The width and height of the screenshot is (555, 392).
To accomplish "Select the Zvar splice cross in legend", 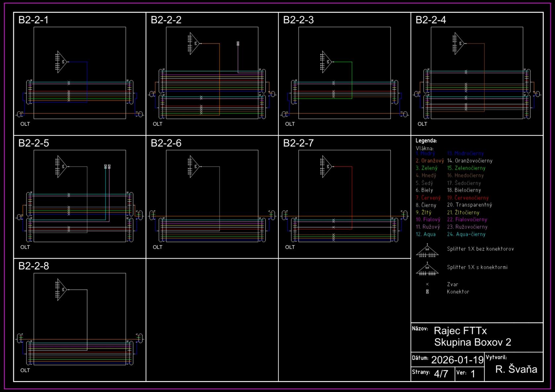I will [427, 284].
